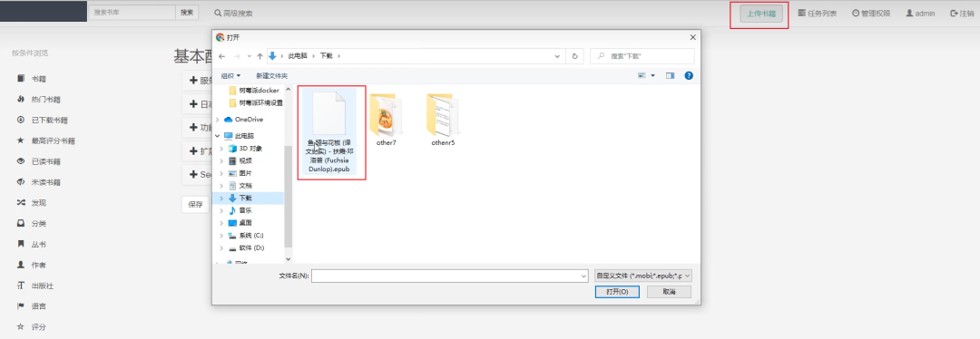
Task: Refresh the 下载 folder listing
Action: pyautogui.click(x=575, y=56)
